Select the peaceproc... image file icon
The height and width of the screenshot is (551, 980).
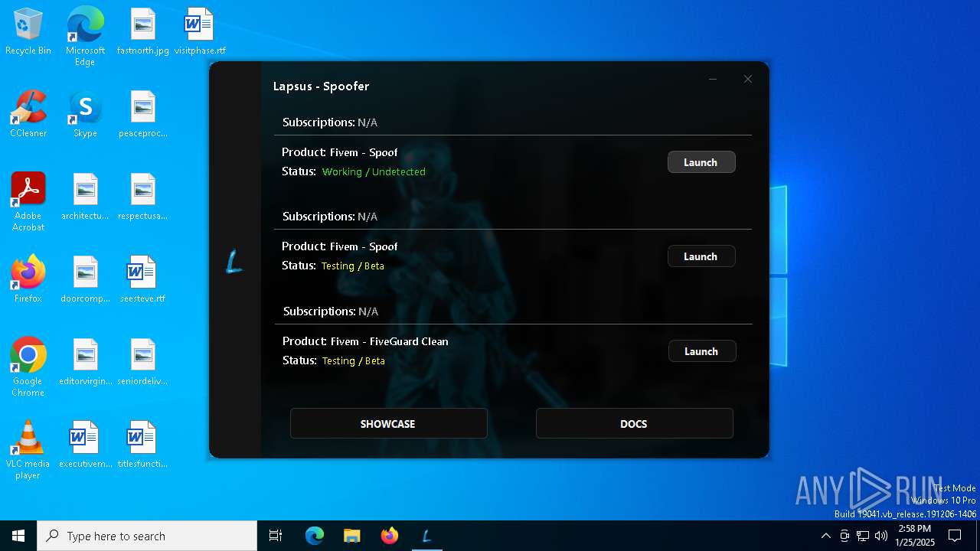pyautogui.click(x=143, y=115)
